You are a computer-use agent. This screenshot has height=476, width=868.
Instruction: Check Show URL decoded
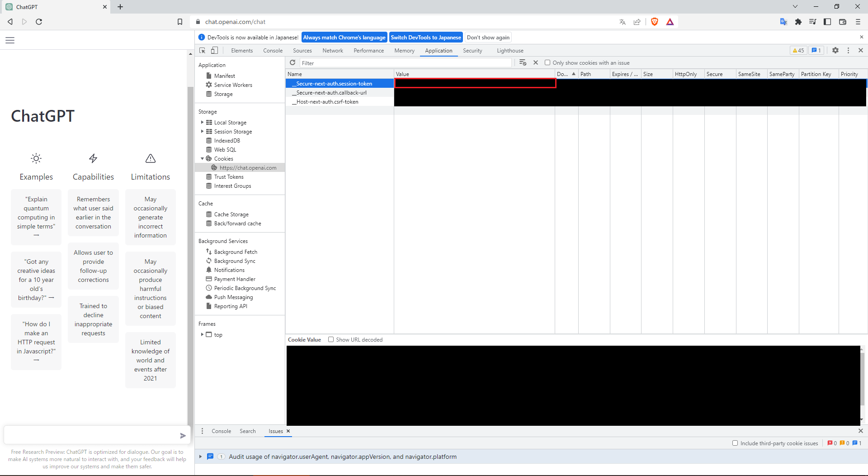pos(331,339)
